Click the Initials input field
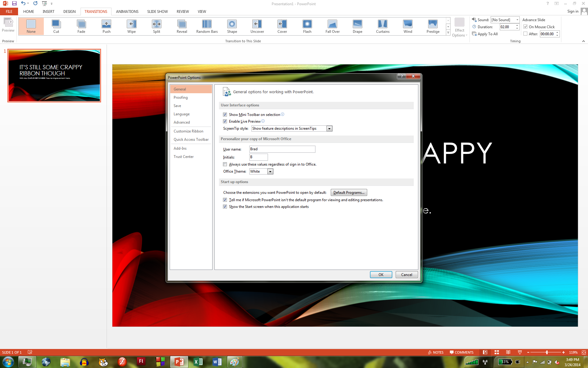Screen dimensions: 588x368 (258, 157)
